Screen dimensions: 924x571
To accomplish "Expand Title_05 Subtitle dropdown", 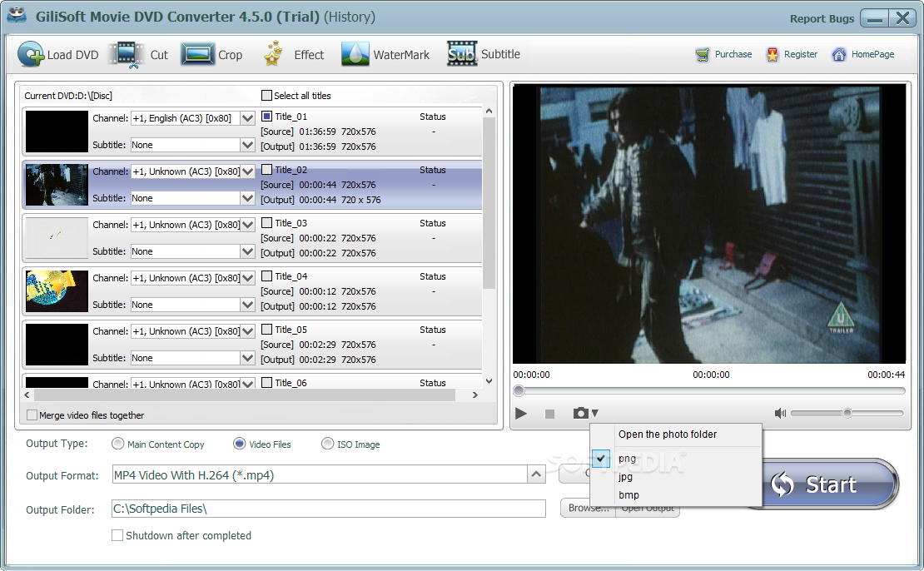I will click(x=247, y=358).
